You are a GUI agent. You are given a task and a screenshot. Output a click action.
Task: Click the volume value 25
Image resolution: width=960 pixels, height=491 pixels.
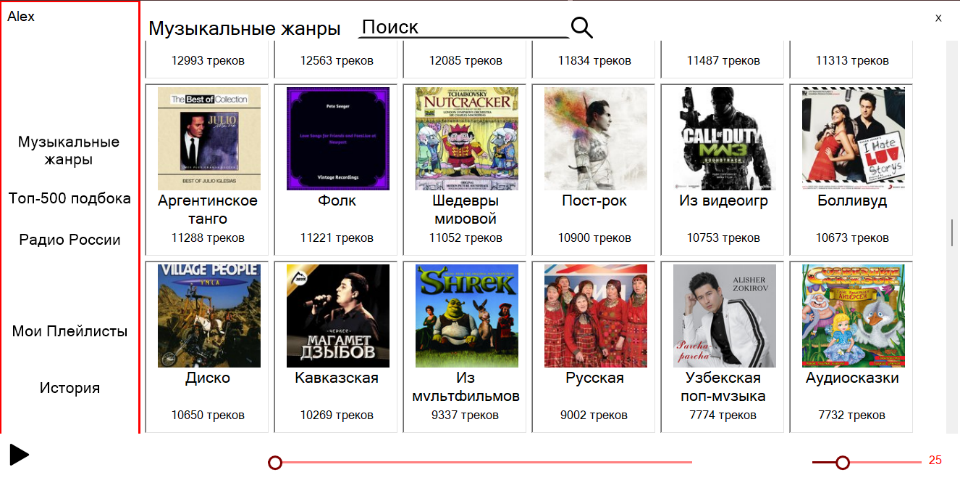tap(935, 460)
